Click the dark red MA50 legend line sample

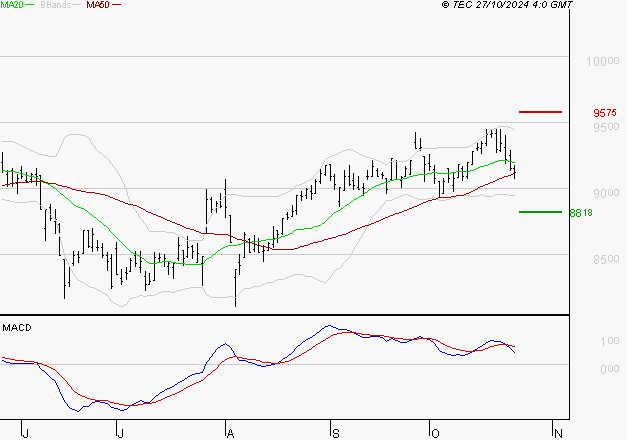coord(116,5)
